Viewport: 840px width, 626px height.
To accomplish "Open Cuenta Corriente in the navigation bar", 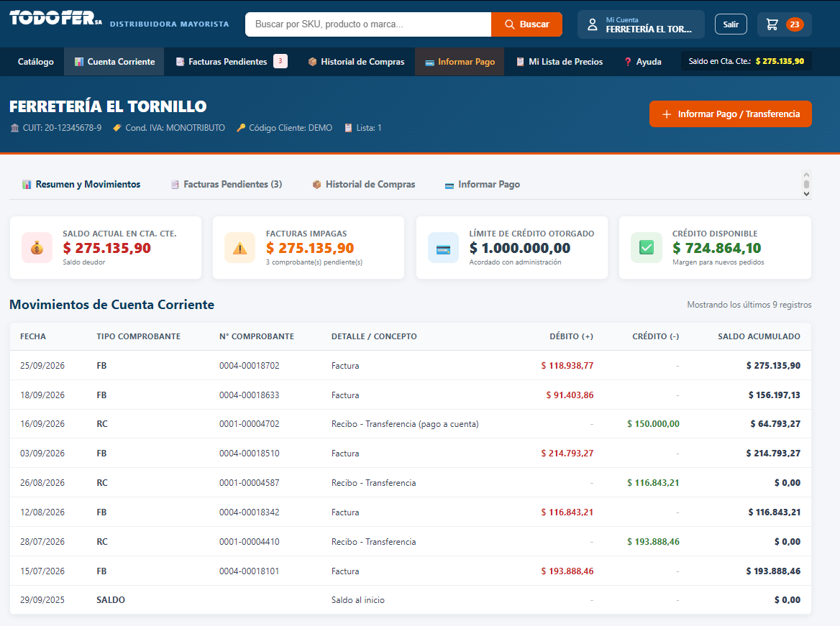I will tap(114, 62).
